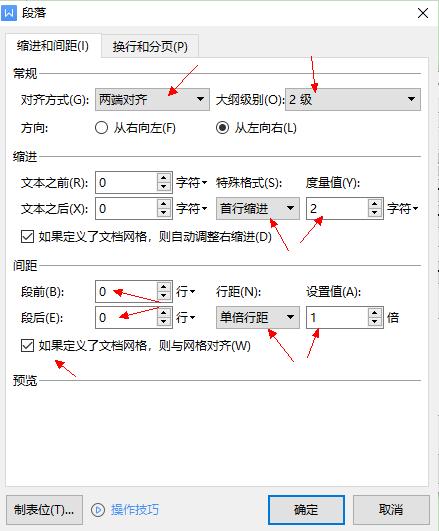
Task: Increase the 文本之后 indent value
Action: coord(164,204)
